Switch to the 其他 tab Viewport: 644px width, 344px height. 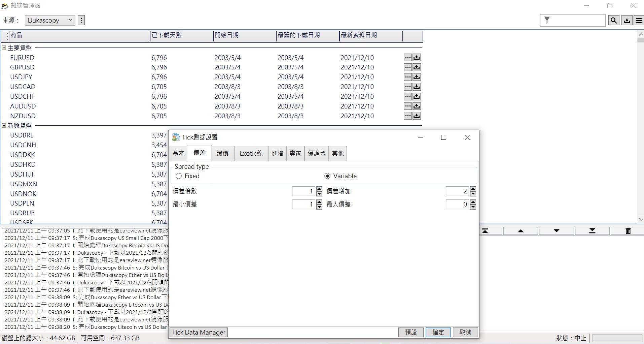[x=338, y=154]
